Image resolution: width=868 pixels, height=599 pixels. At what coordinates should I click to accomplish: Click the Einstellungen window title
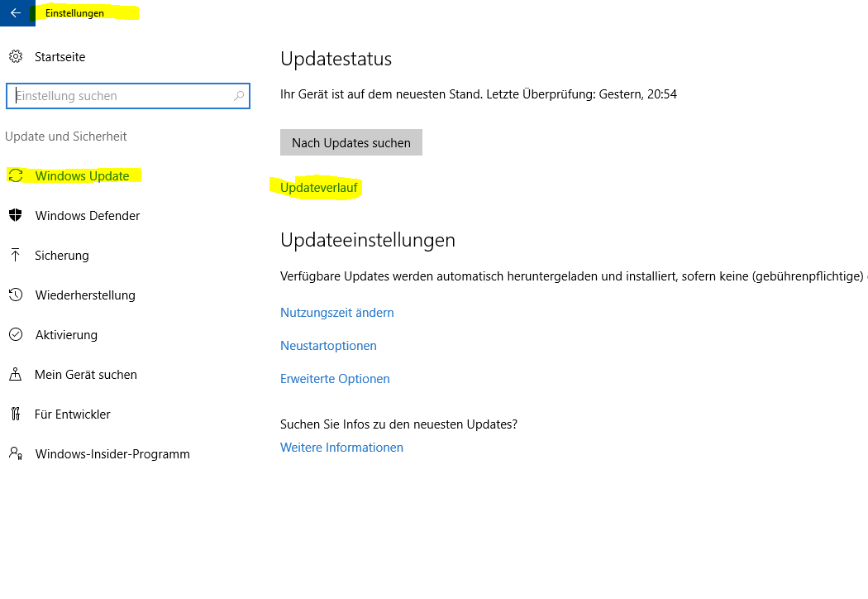[x=74, y=12]
